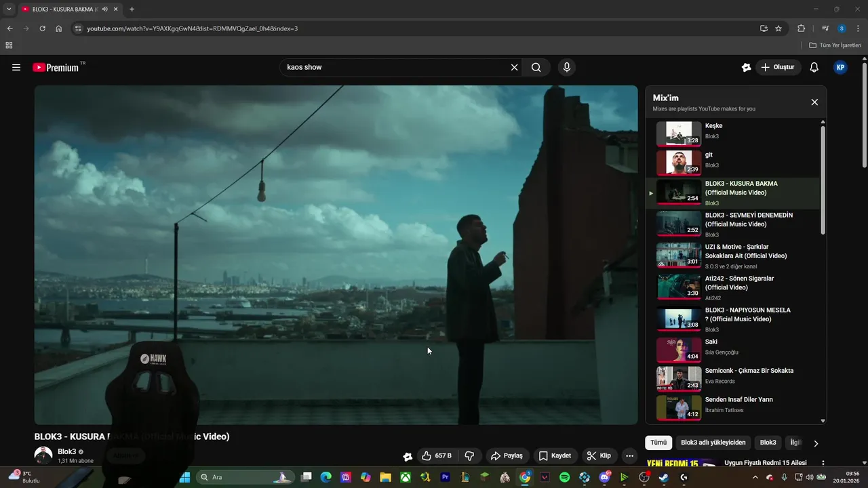This screenshot has width=868, height=488.
Task: Click Paylaş share button
Action: (507, 456)
